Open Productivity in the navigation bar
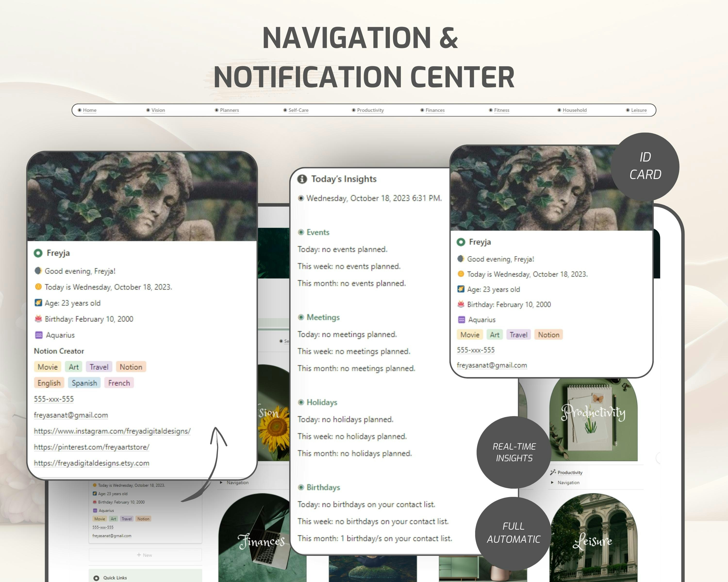728x582 pixels. (370, 110)
